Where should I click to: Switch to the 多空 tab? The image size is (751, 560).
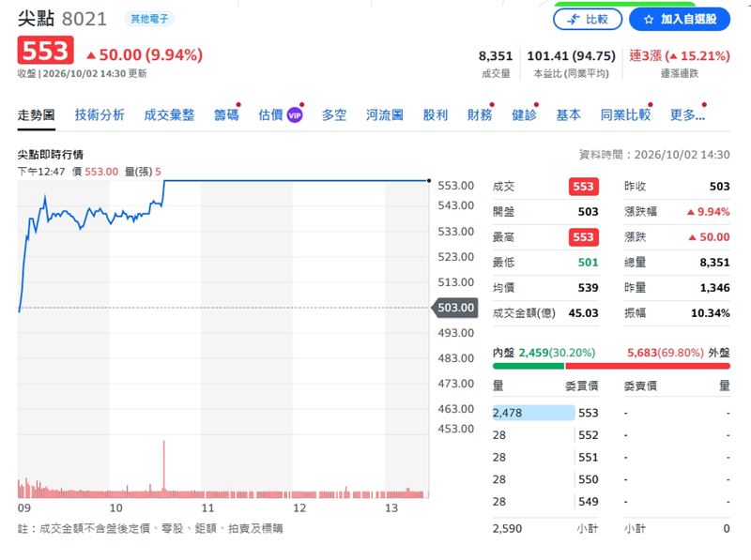(x=334, y=115)
